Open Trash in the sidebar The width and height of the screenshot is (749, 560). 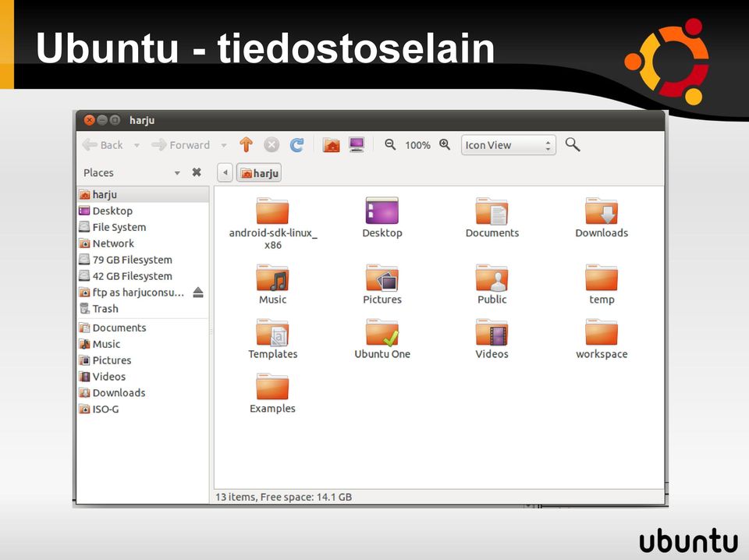(143, 308)
